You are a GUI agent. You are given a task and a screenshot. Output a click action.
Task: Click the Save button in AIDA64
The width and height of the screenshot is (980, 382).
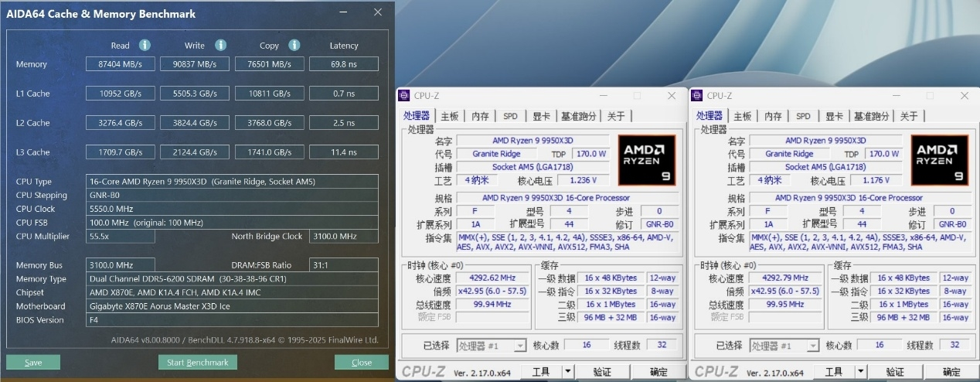(x=33, y=362)
